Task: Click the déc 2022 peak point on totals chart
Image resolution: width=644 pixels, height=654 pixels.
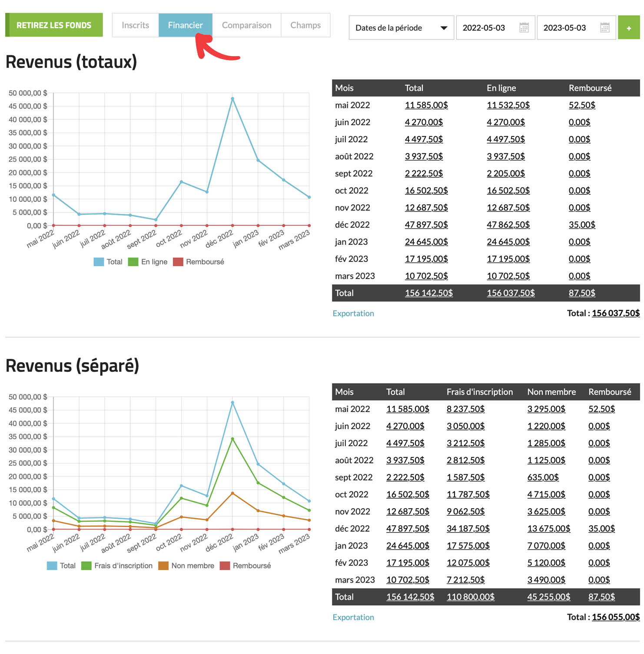Action: (232, 99)
